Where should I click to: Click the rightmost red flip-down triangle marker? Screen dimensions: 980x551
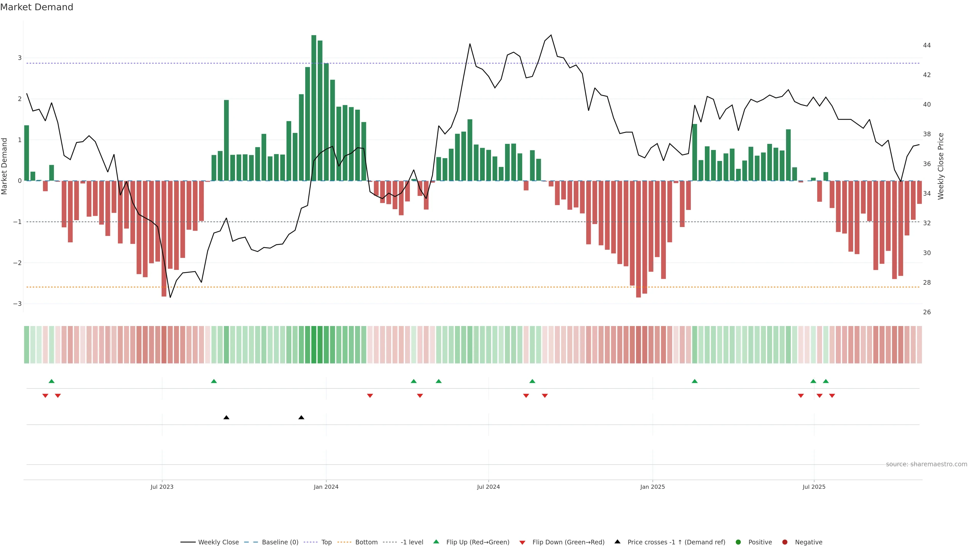pyautogui.click(x=832, y=396)
